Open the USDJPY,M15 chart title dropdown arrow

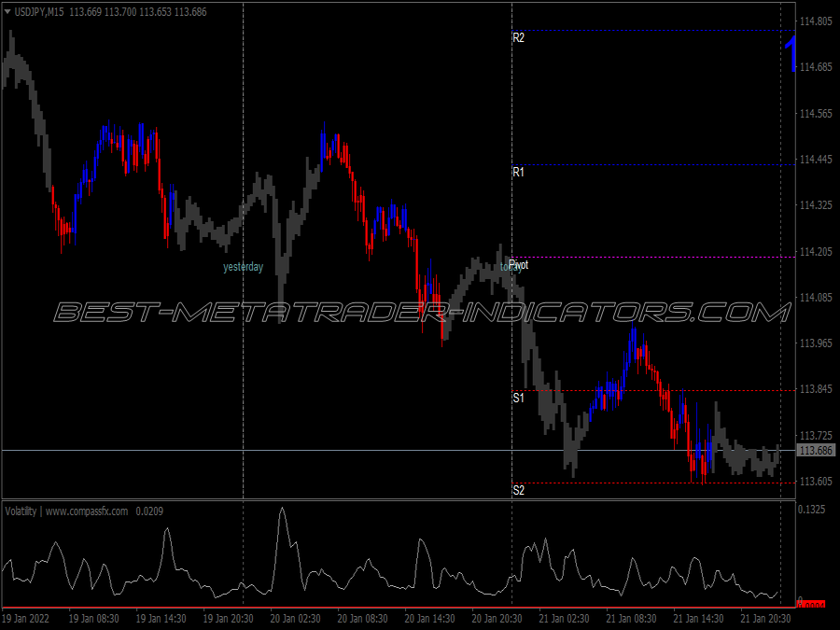click(7, 11)
